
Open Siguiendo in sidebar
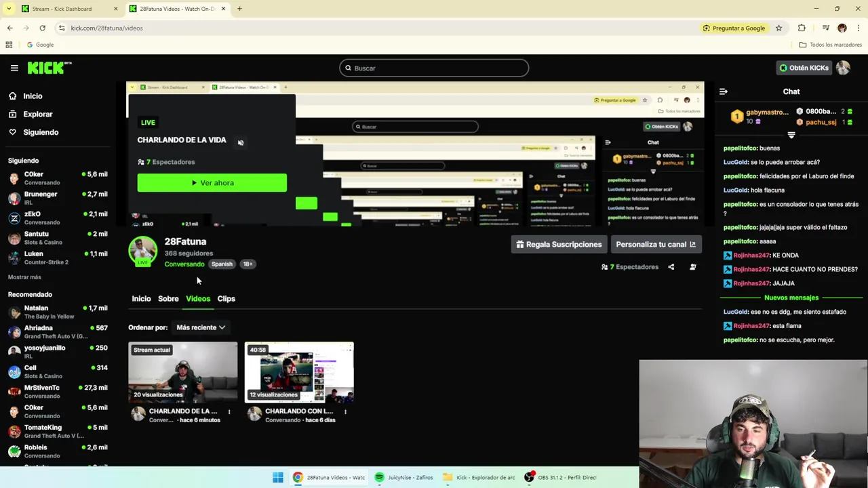(x=41, y=132)
